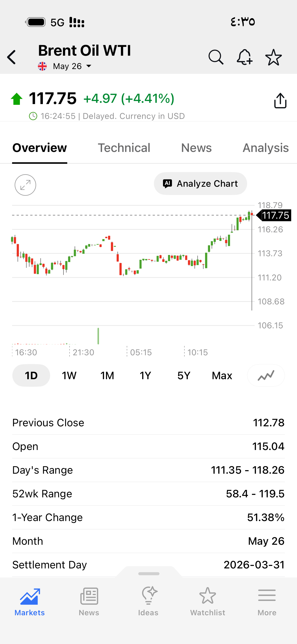Select the 1M chart timeframe
The width and height of the screenshot is (297, 644).
point(107,375)
